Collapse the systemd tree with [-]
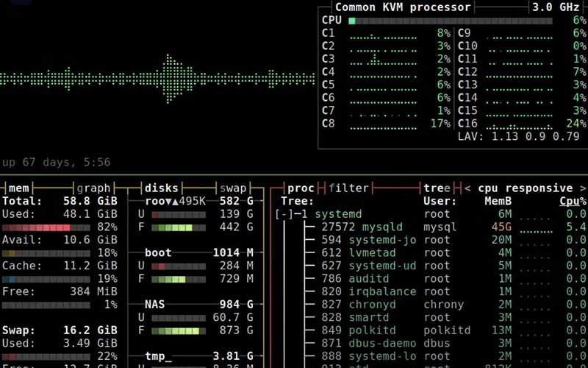This screenshot has width=588, height=368. click(x=284, y=214)
